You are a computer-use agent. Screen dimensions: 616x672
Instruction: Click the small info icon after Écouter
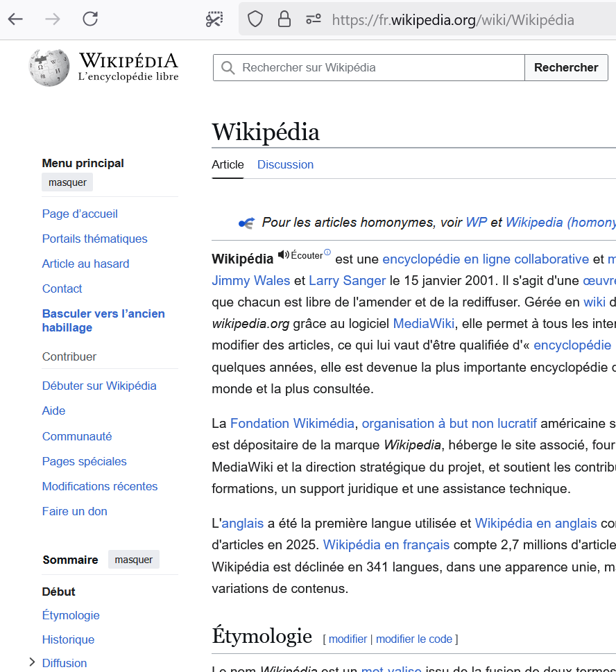pyautogui.click(x=327, y=252)
